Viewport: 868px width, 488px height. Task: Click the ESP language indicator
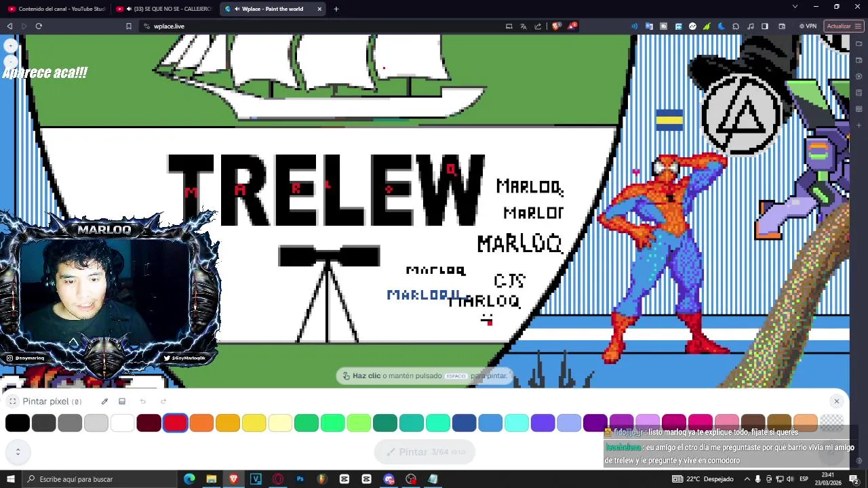(804, 479)
